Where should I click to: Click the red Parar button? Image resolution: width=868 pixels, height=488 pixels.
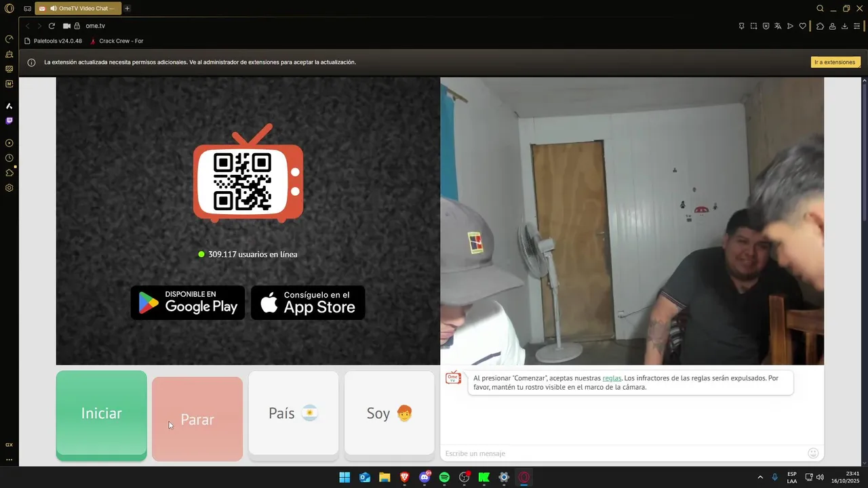(197, 419)
